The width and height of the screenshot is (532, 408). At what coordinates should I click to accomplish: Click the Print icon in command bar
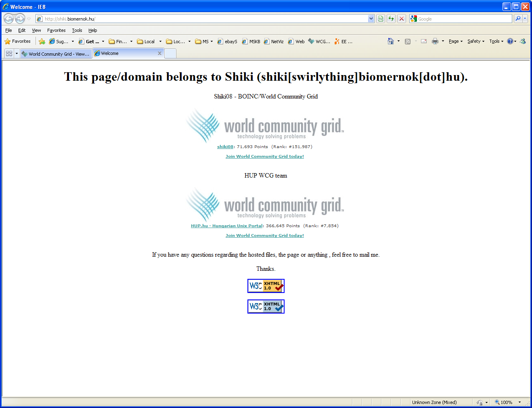pyautogui.click(x=435, y=41)
